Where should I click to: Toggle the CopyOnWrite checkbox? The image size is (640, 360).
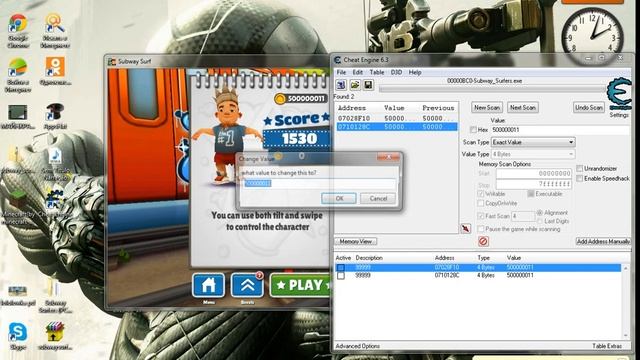[481, 203]
